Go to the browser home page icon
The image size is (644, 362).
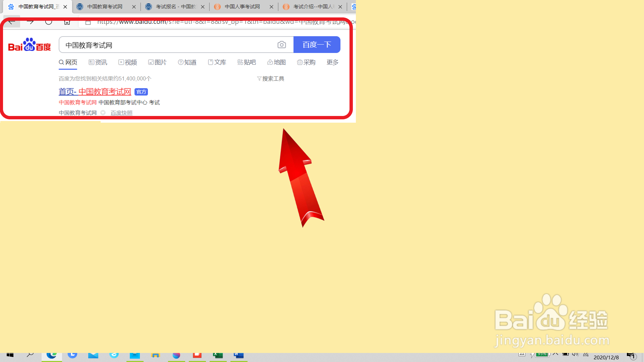point(67,22)
